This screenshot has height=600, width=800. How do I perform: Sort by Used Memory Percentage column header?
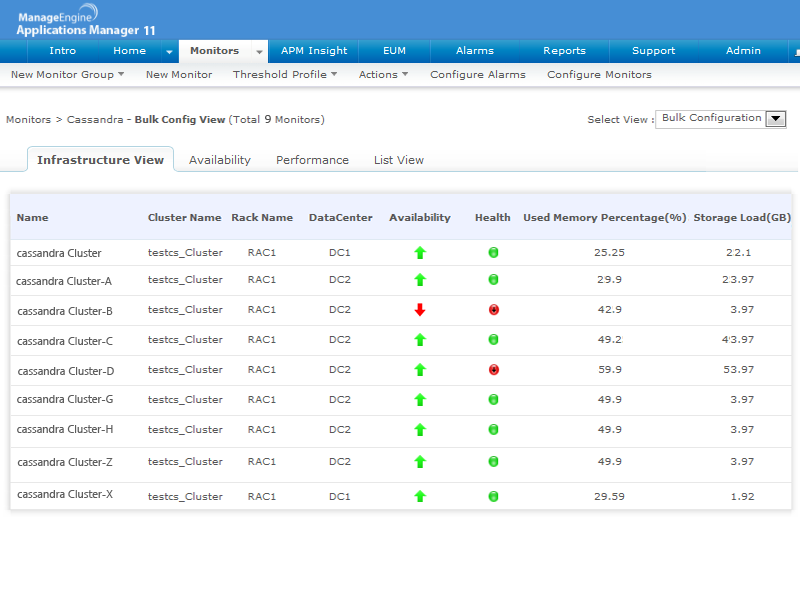tap(604, 218)
